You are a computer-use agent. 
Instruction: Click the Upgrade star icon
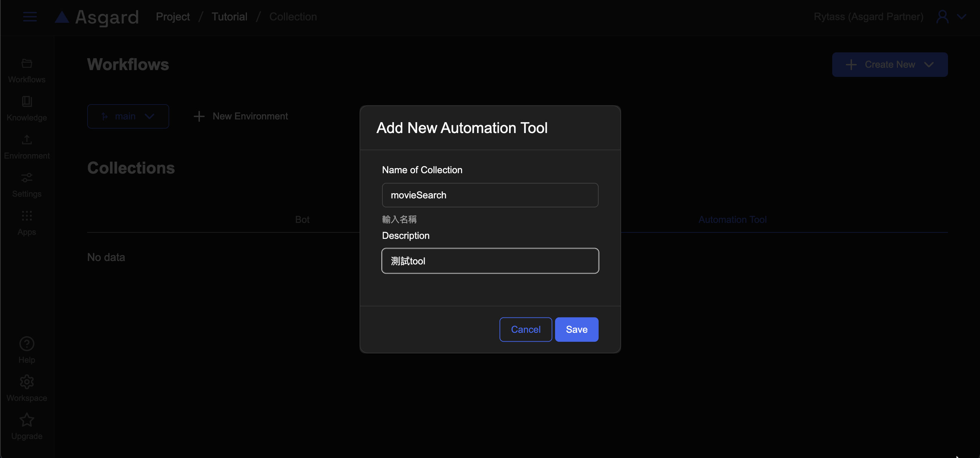coord(27,420)
